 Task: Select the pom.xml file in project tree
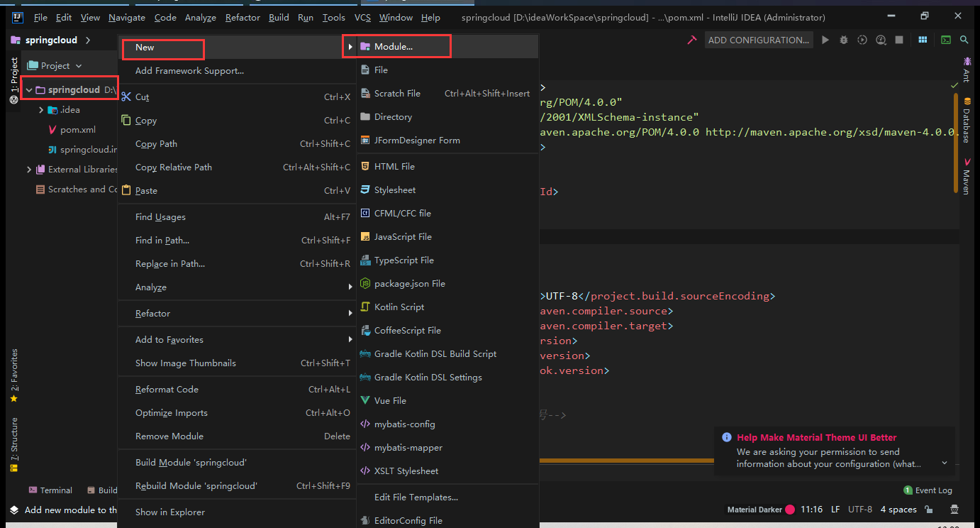click(x=78, y=130)
